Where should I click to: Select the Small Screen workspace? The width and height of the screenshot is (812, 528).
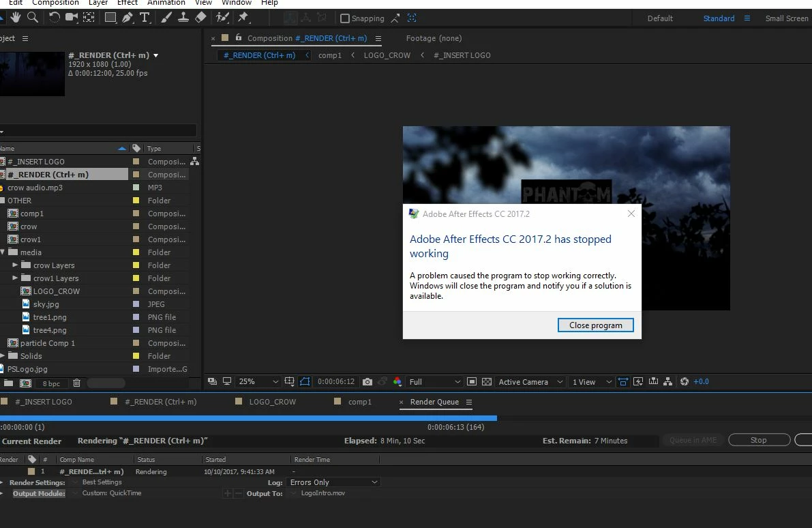[787, 18]
